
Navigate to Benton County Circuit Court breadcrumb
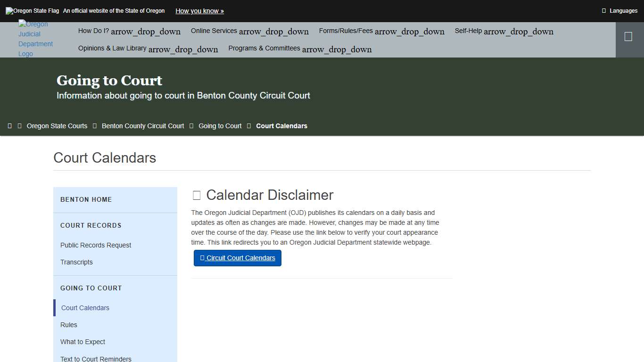click(142, 125)
